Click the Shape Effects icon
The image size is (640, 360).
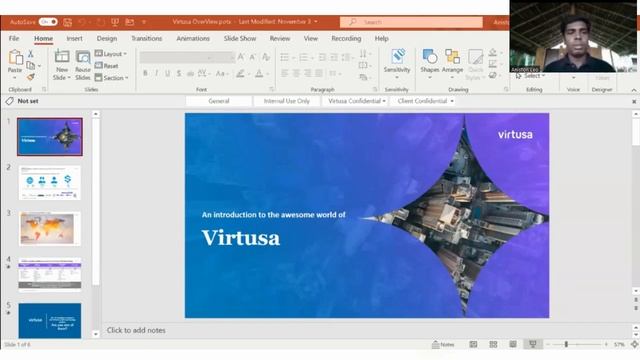[493, 75]
